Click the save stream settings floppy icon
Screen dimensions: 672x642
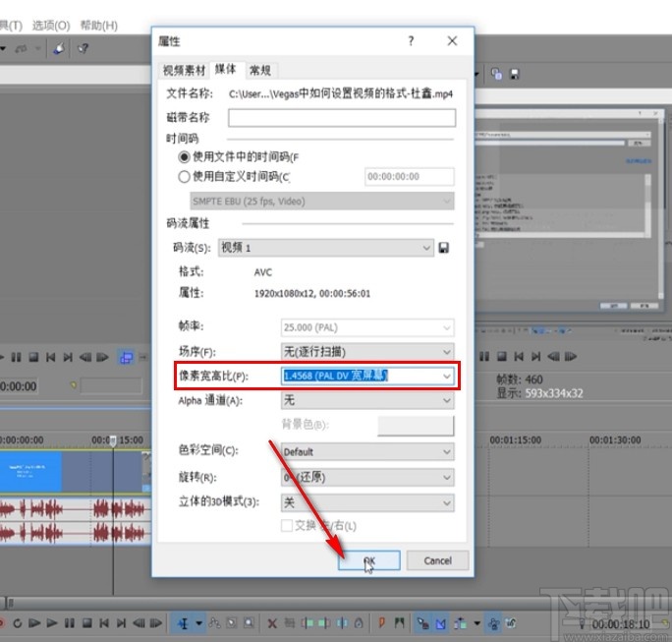[445, 249]
